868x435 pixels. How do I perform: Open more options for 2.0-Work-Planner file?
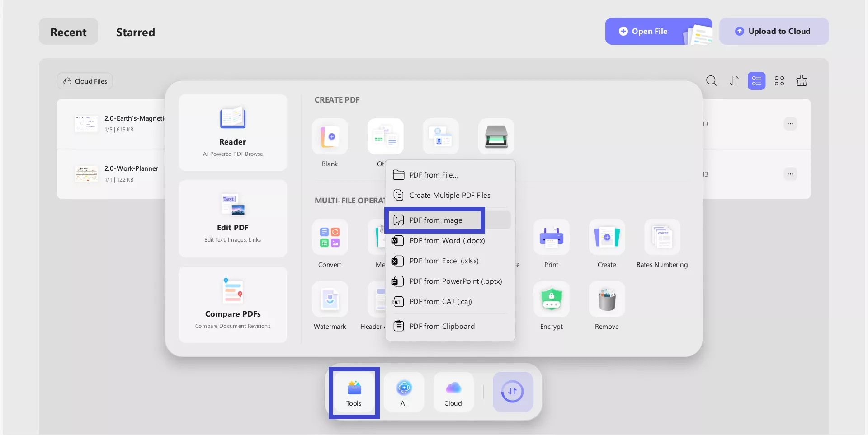click(x=790, y=174)
